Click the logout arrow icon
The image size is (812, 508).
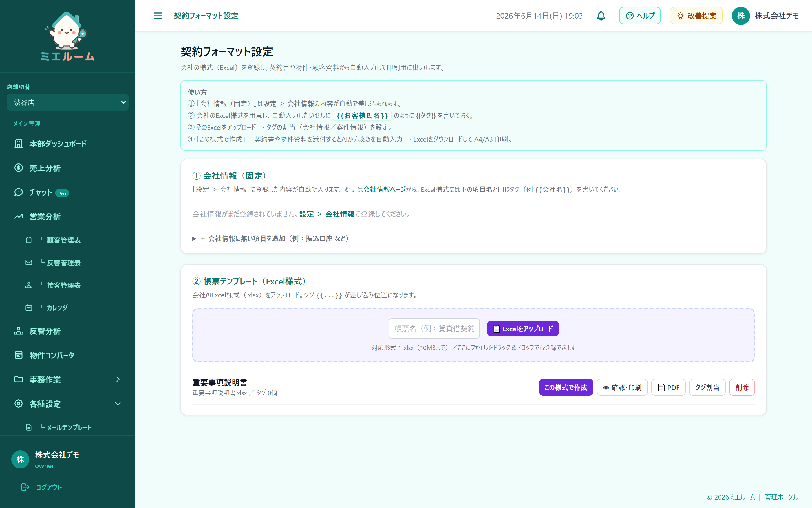25,487
